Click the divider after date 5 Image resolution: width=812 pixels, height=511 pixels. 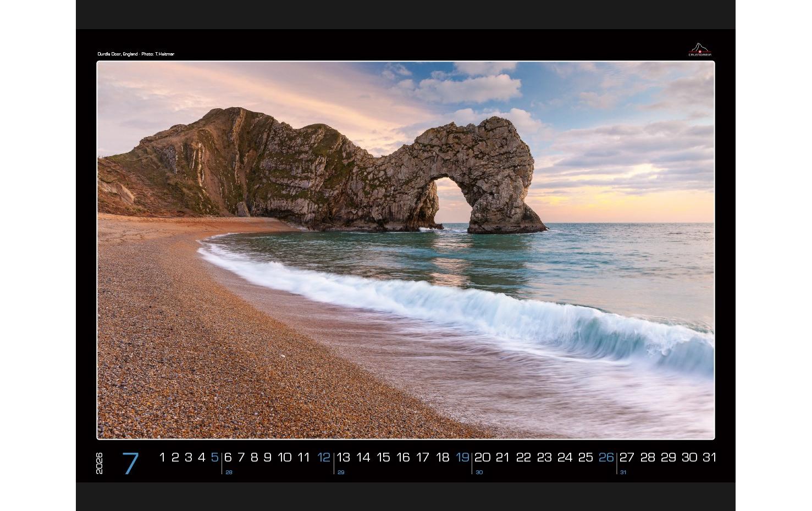pyautogui.click(x=222, y=462)
